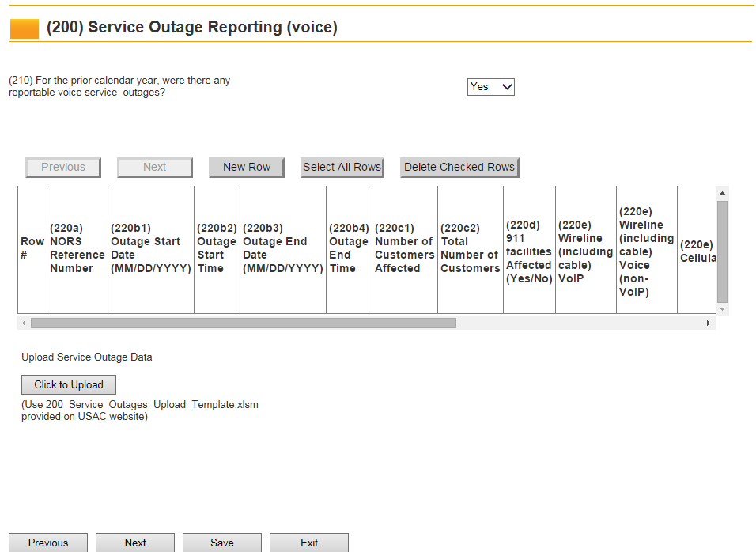This screenshot has width=756, height=552.
Task: Click the Upload Service Outage Data label
Action: pyautogui.click(x=87, y=357)
